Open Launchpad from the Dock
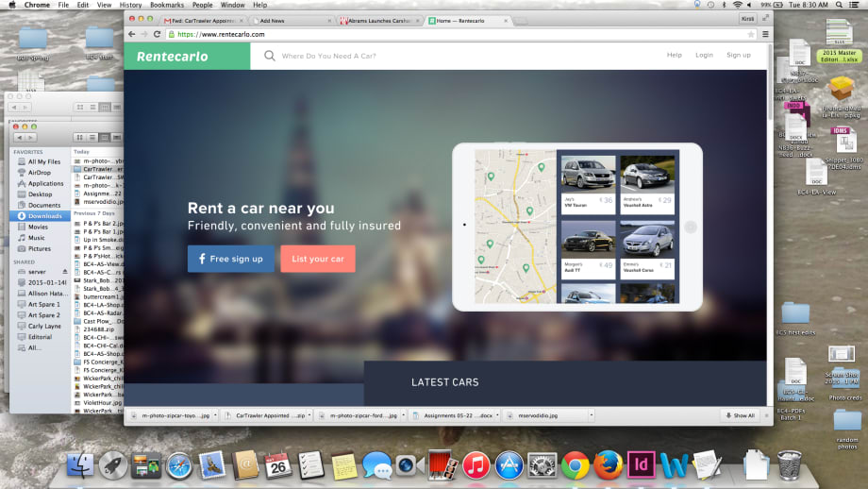The width and height of the screenshot is (868, 489). point(113,465)
